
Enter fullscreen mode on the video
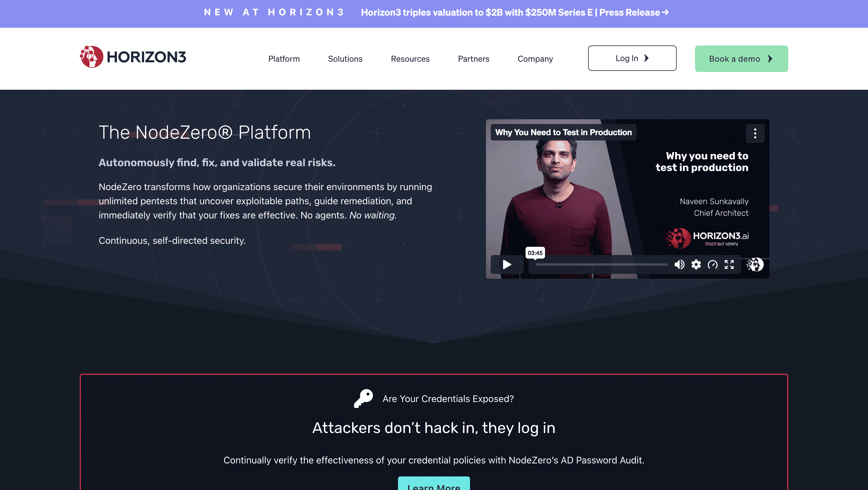tap(729, 264)
